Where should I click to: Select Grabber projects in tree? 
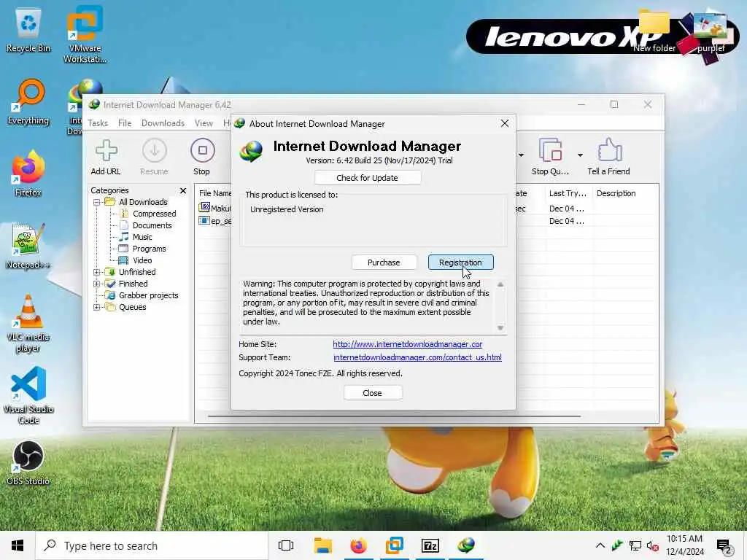coord(149,296)
